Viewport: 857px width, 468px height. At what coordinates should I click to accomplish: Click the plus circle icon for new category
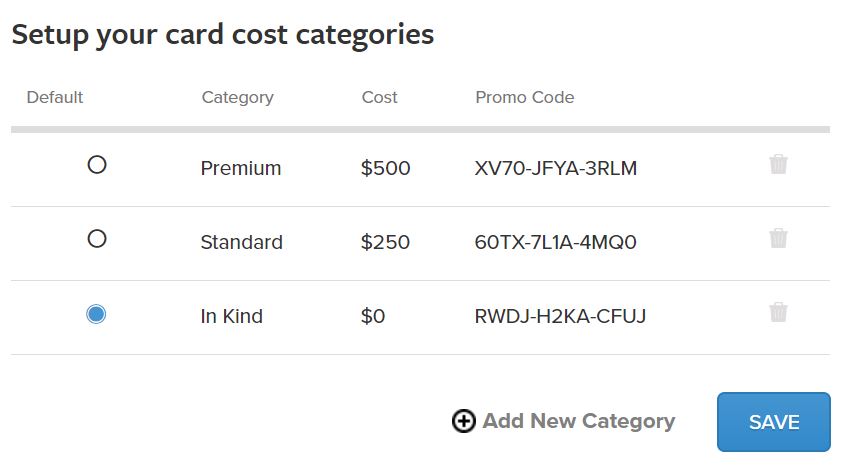463,421
